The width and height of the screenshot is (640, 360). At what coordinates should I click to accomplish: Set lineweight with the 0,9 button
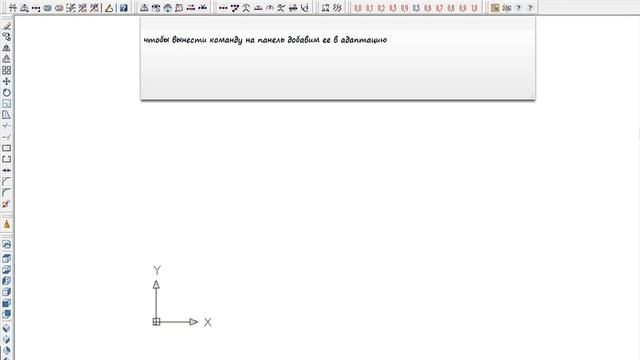(x=462, y=8)
